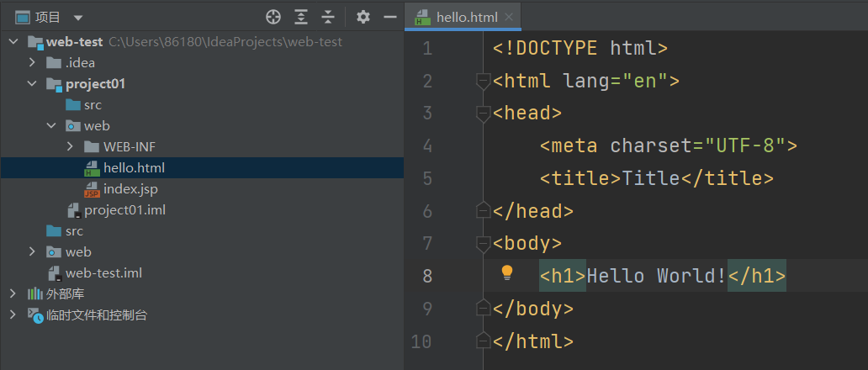Image resolution: width=868 pixels, height=370 pixels.
Task: Switch to the hello.html editor tab
Action: coord(466,17)
